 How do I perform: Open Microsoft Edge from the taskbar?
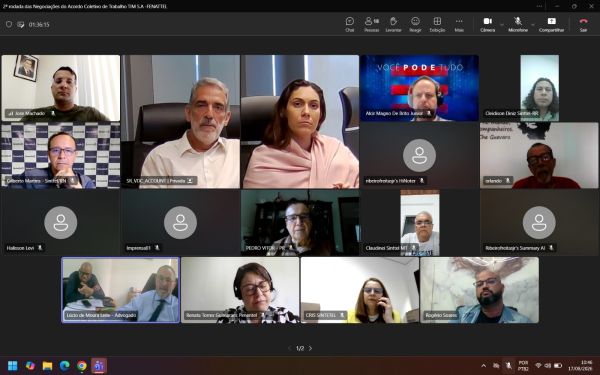[x=65, y=365]
